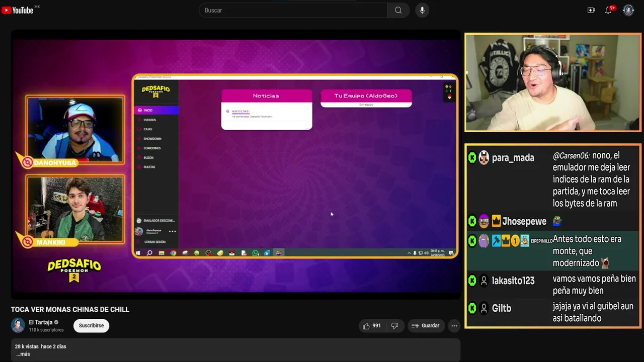Like the video with thumbs up

pyautogui.click(x=372, y=326)
